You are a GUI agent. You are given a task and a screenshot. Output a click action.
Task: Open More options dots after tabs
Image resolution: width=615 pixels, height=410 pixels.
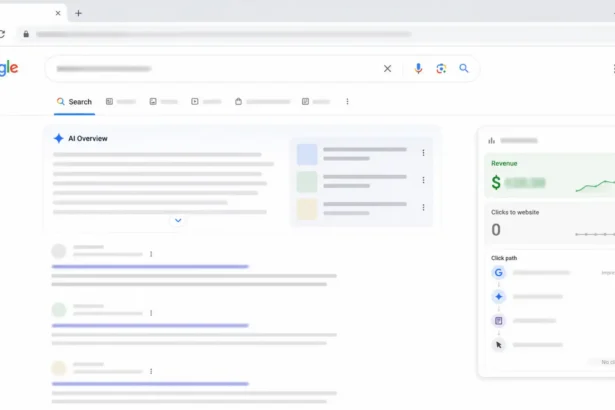tap(348, 102)
